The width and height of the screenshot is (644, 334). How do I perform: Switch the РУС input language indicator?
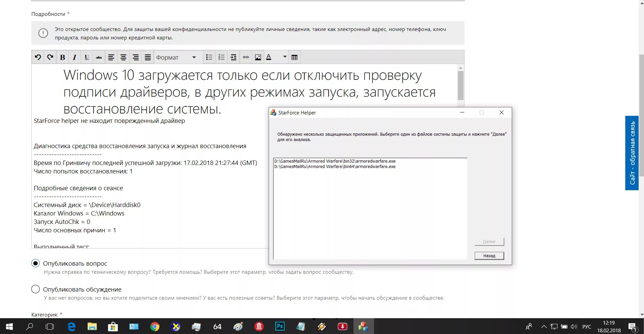coord(587,326)
